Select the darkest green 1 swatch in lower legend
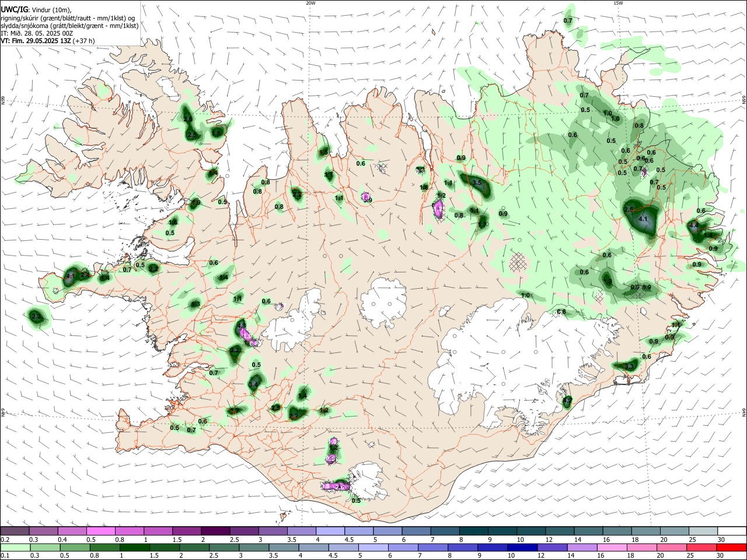747x560 pixels. [135, 547]
